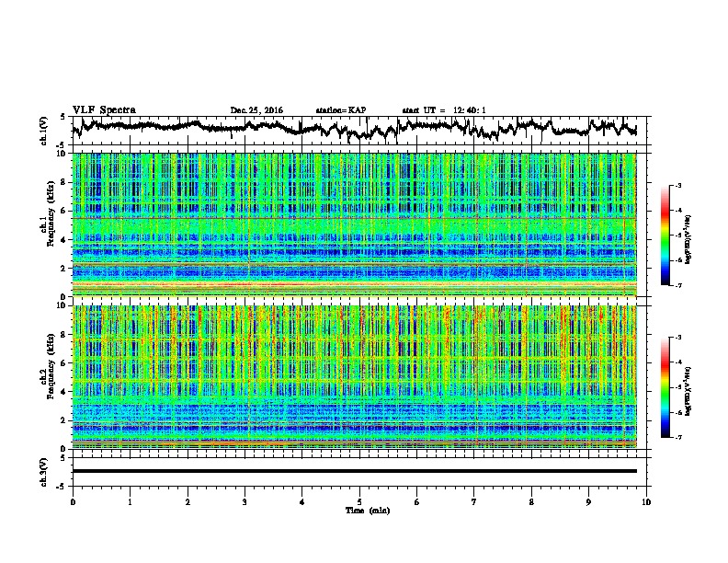
Task: Click the 'ch.1(V)' waveform axis label
Action: click(44, 131)
